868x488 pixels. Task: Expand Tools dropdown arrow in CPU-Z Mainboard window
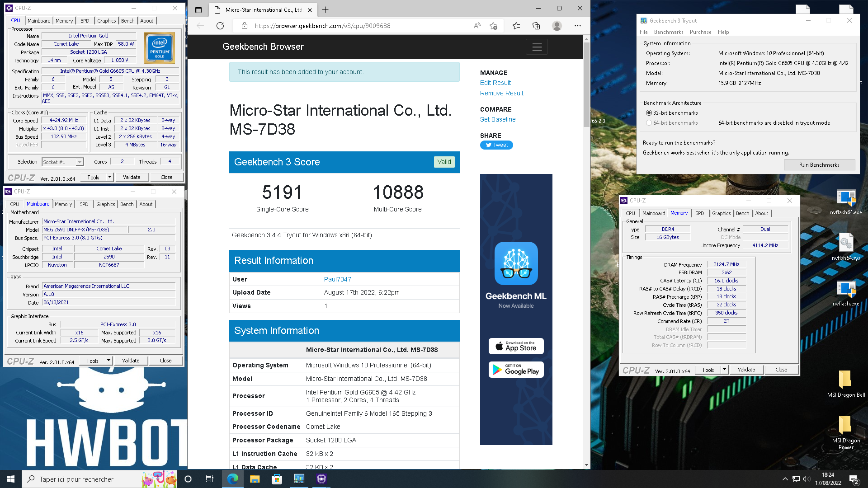point(108,361)
